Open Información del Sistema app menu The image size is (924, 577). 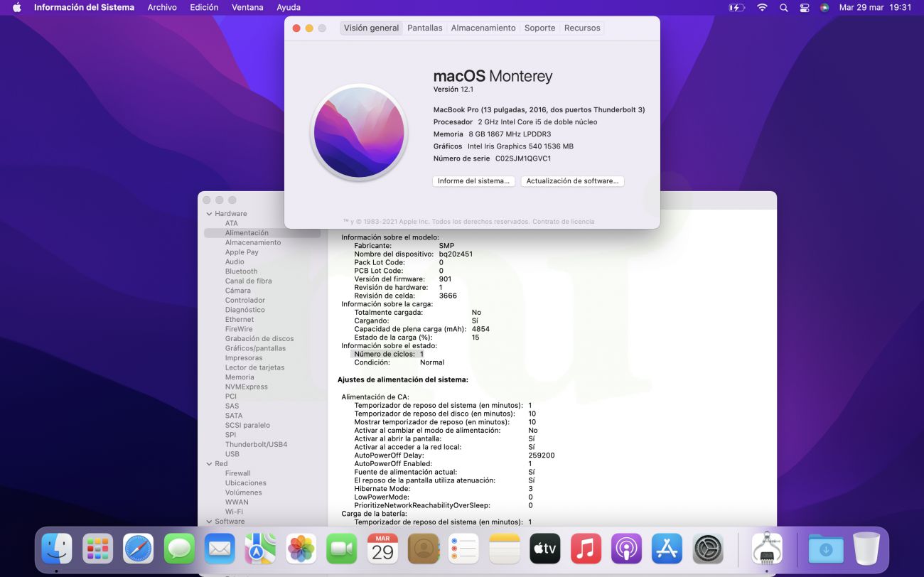[x=84, y=7]
